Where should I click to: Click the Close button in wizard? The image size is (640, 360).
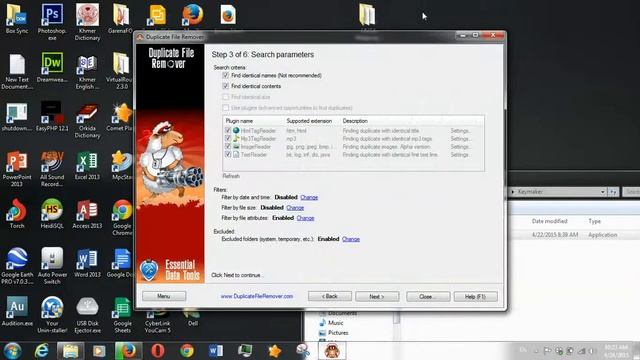coord(428,296)
